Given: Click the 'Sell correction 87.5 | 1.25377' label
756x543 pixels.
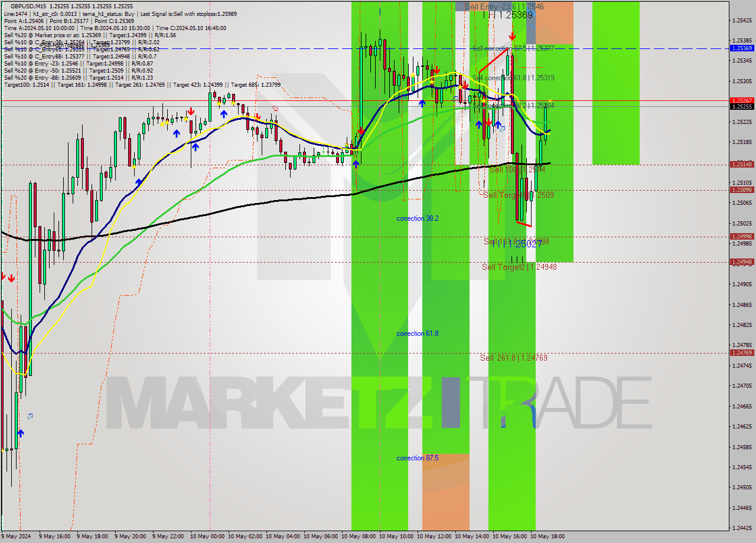Looking at the screenshot, I should [513, 48].
